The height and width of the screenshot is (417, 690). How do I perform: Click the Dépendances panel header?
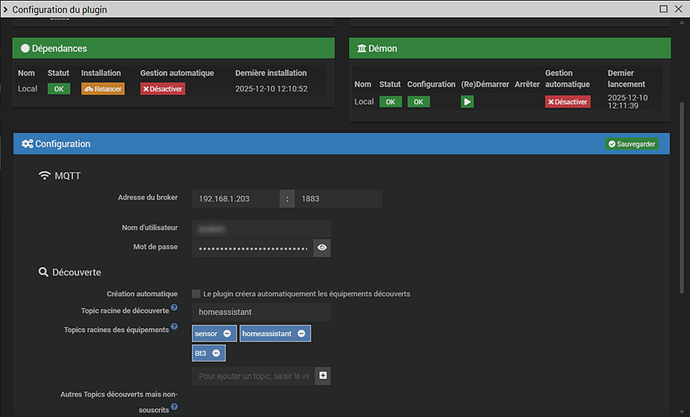(x=173, y=48)
